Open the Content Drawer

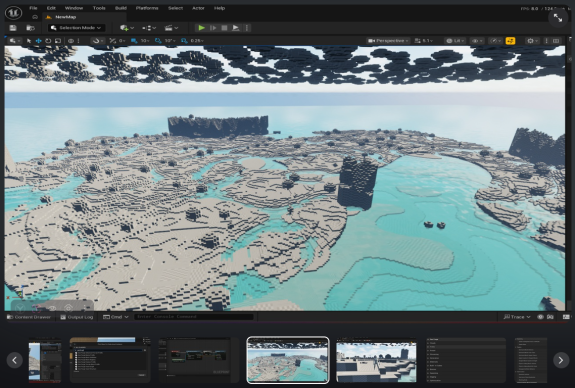tap(29, 317)
